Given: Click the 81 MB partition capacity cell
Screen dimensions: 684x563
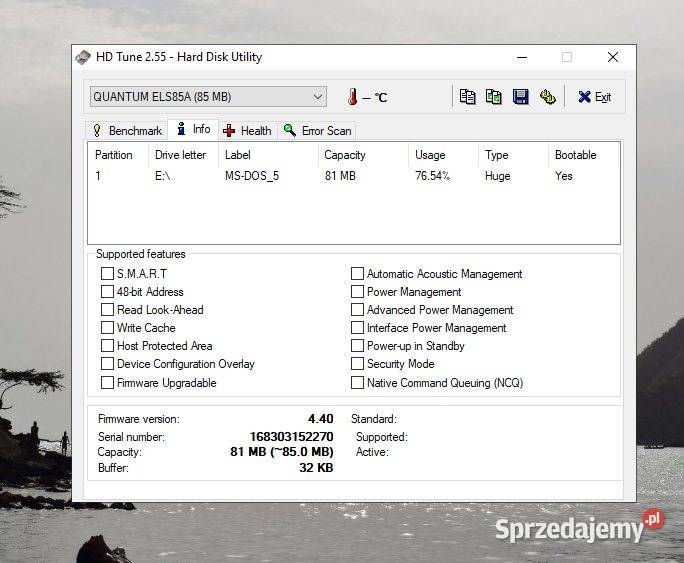Looking at the screenshot, I should click(x=340, y=176).
